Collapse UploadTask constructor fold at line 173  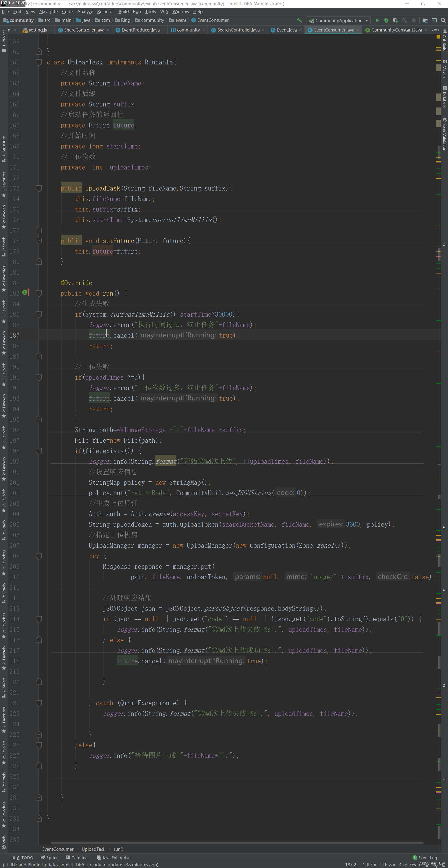point(39,188)
